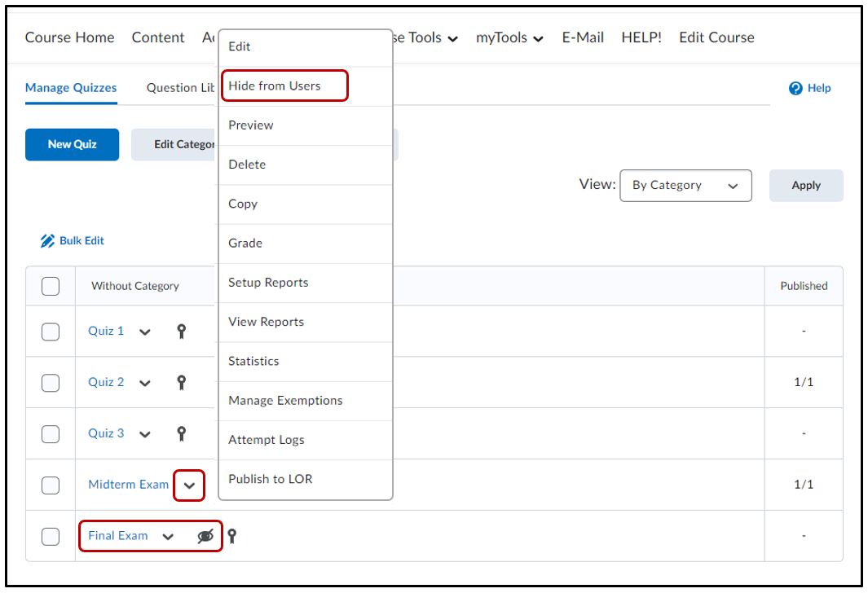The image size is (868, 593).
Task: Open the Final Exam quiz link
Action: point(118,536)
